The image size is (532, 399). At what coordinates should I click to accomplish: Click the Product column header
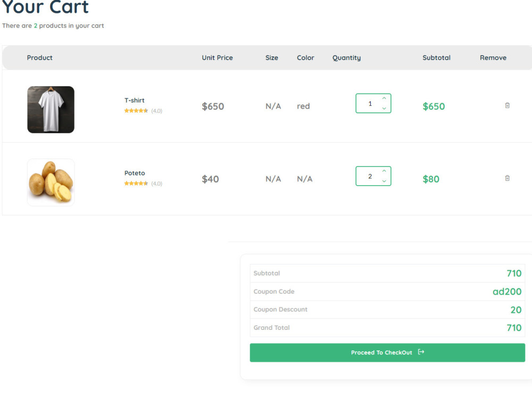[40, 57]
